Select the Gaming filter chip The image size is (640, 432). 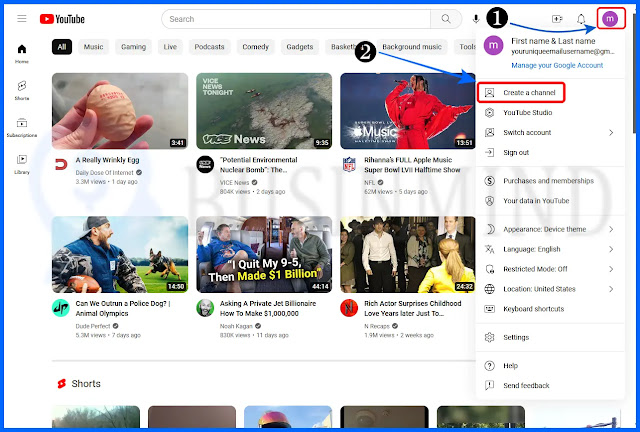click(x=133, y=47)
